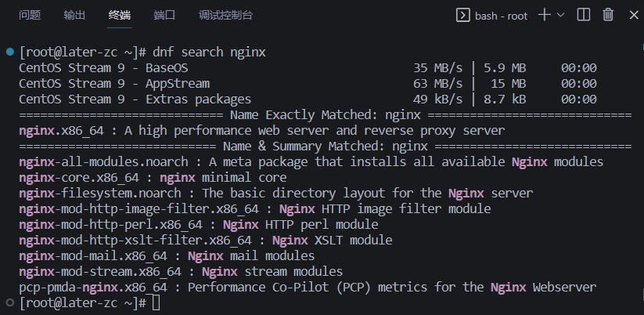This screenshot has width=644, height=315.
Task: Click the '35 MB/s' download speed value
Action: click(438, 68)
